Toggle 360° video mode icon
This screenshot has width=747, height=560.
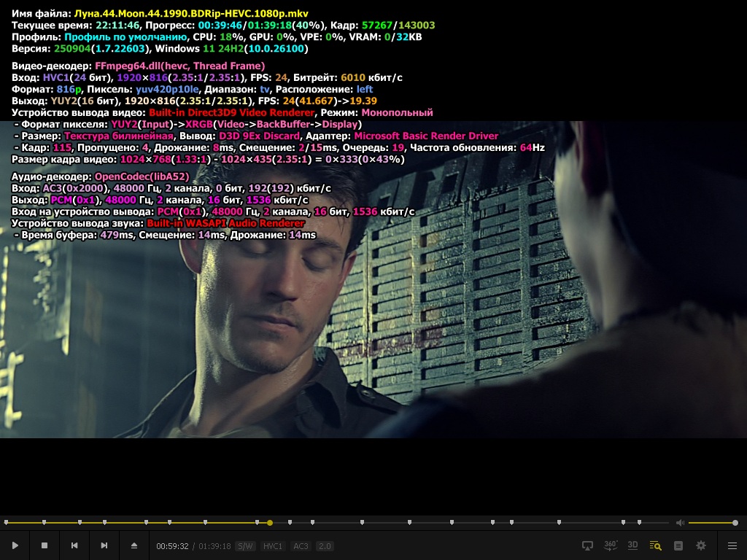611,545
